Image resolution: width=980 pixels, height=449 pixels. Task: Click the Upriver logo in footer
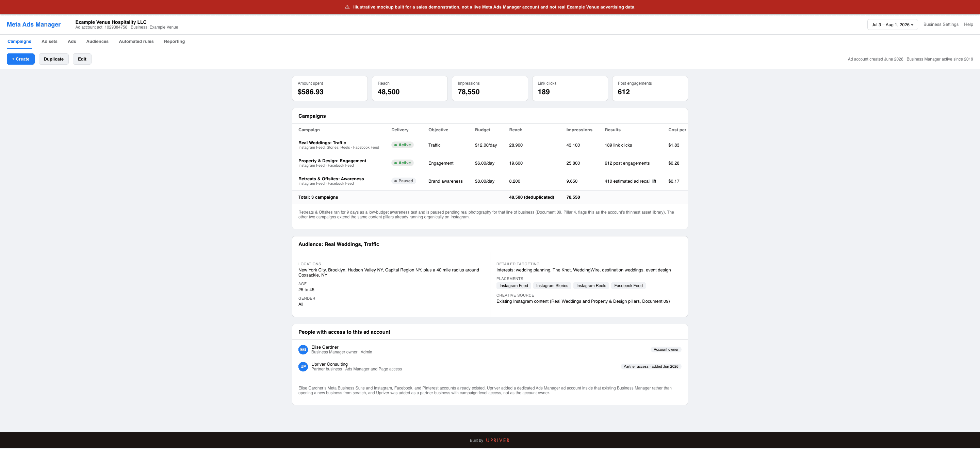click(497, 440)
